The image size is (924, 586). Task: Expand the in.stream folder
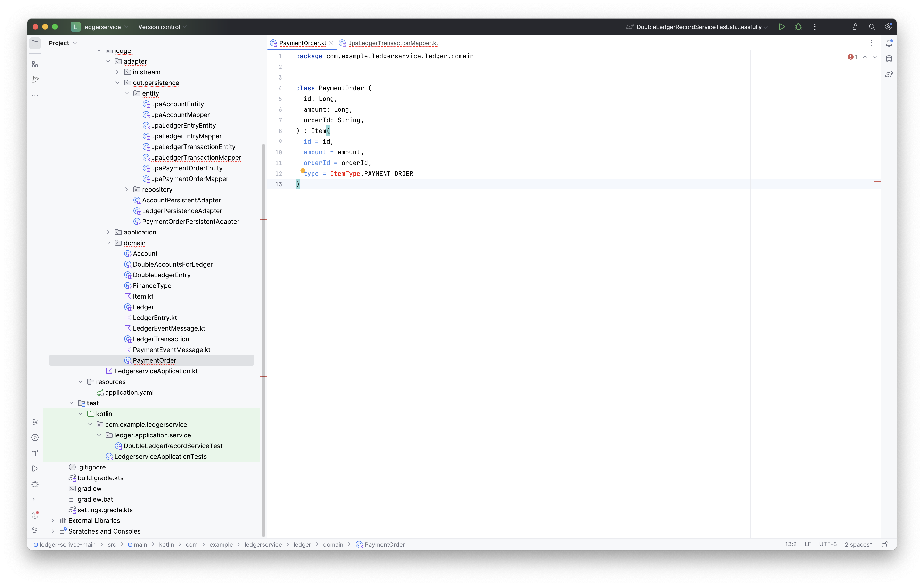point(117,72)
